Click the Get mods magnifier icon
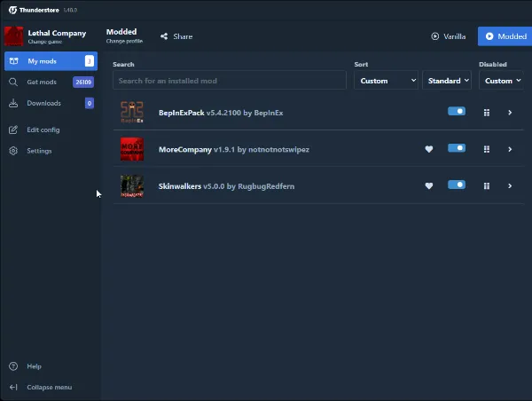 pyautogui.click(x=13, y=83)
